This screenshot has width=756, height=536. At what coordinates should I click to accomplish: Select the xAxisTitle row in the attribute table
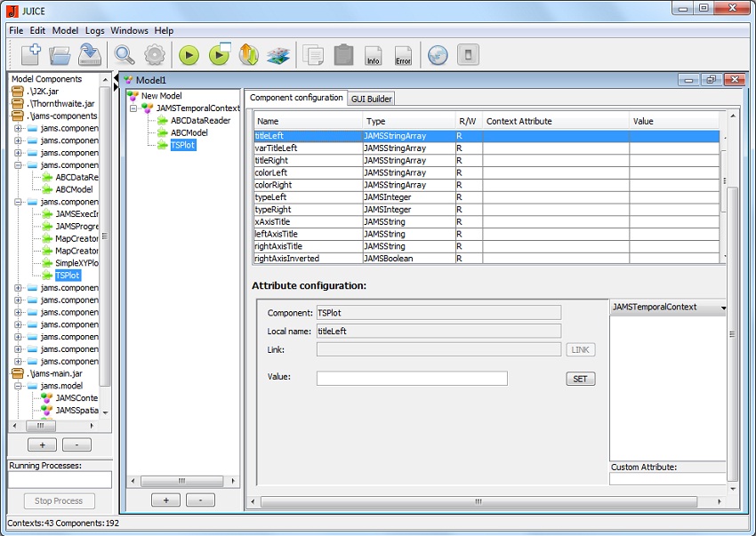coord(307,221)
